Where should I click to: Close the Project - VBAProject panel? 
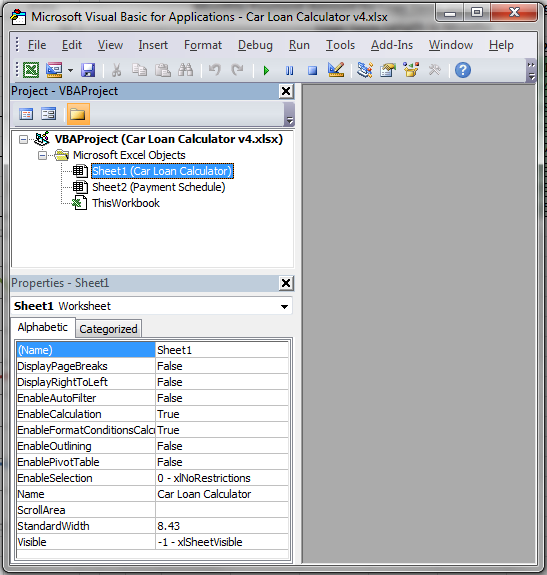286,91
